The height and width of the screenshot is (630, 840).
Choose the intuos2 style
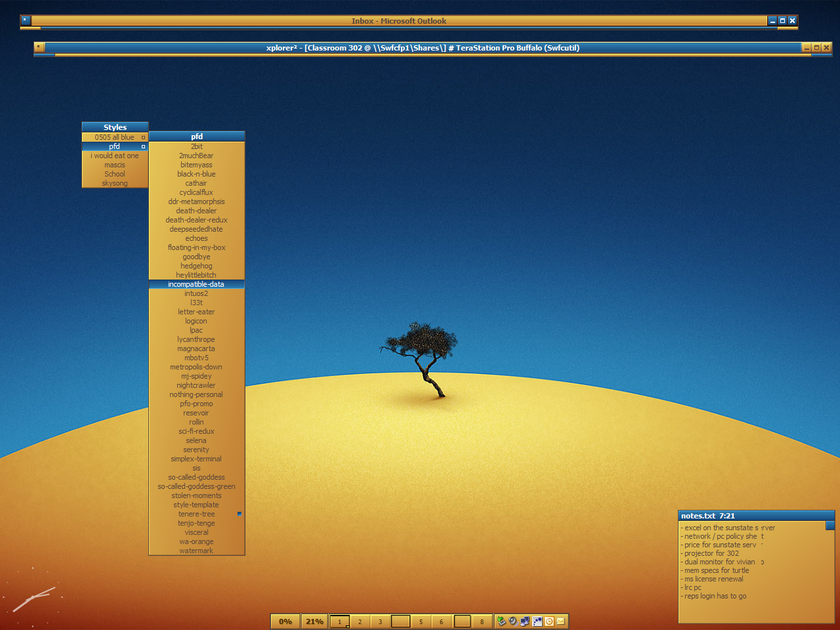point(197,293)
